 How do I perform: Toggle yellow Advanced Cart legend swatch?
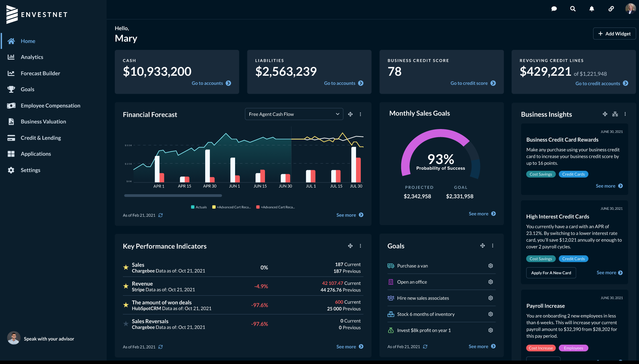(x=214, y=207)
